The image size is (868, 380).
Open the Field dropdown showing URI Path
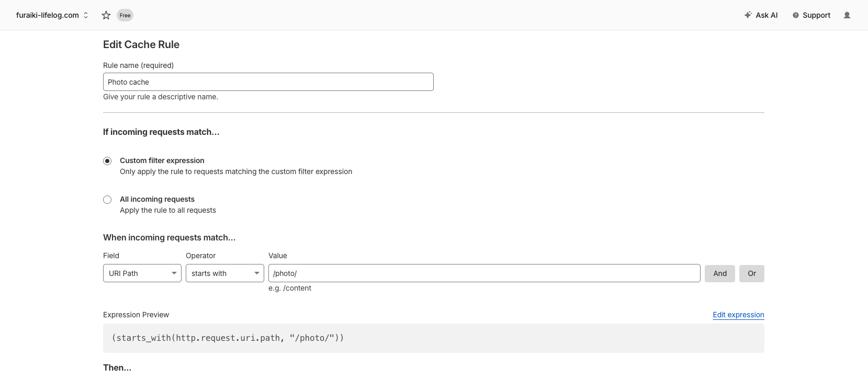pyautogui.click(x=142, y=273)
